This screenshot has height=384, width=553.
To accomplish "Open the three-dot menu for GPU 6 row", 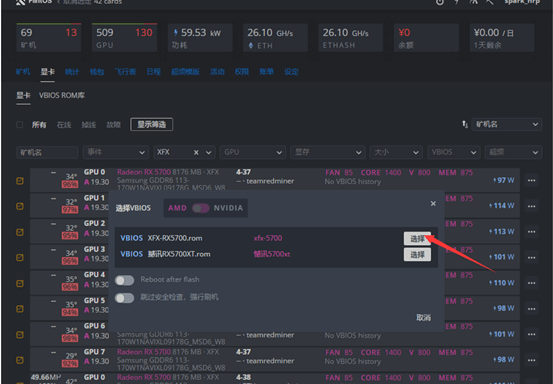I will [531, 334].
